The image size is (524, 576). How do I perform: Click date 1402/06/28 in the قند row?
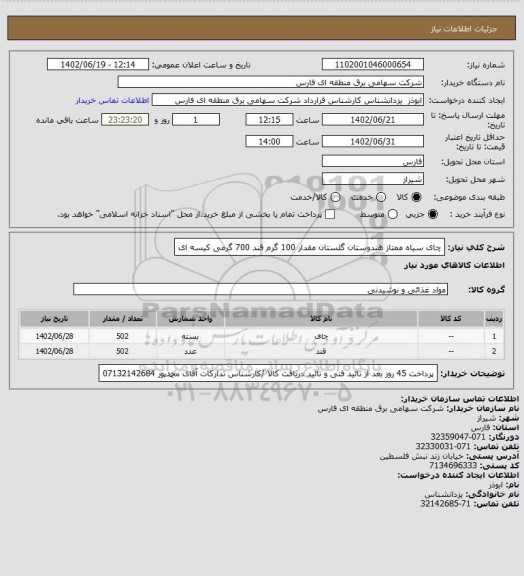[54, 351]
